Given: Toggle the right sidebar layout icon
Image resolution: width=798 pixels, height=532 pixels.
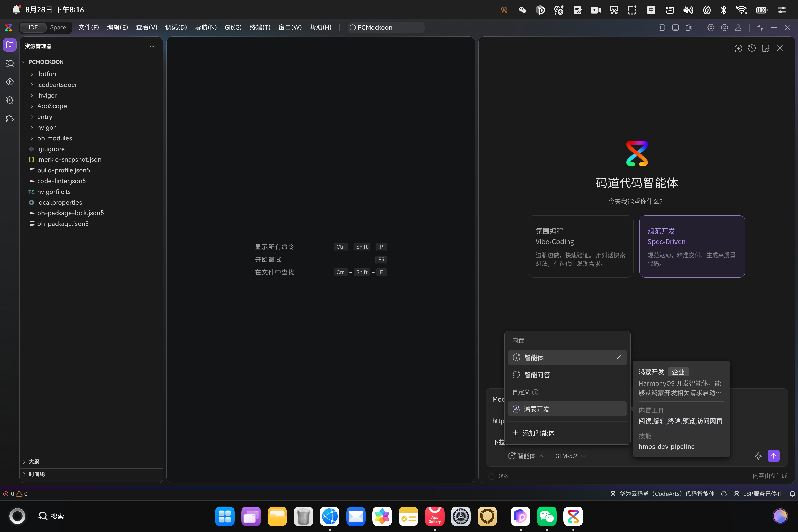Looking at the screenshot, I should (689, 27).
